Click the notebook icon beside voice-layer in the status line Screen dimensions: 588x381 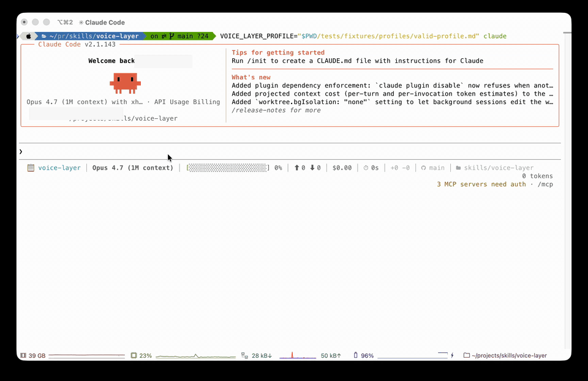coord(31,168)
